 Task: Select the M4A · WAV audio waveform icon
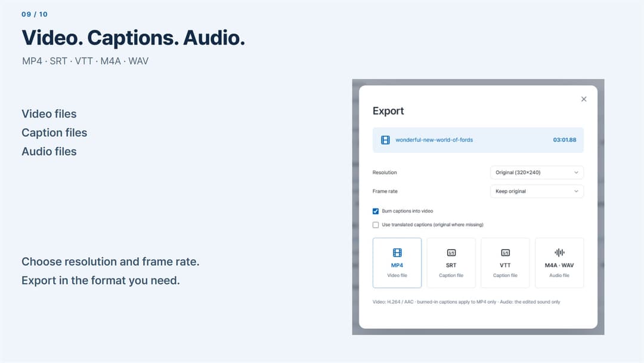(559, 253)
